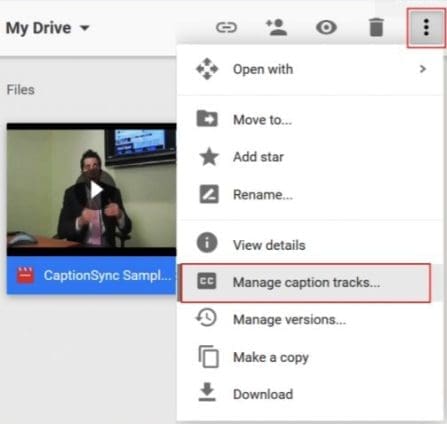Click the star icon
This screenshot has width=447, height=424.
pyautogui.click(x=209, y=156)
